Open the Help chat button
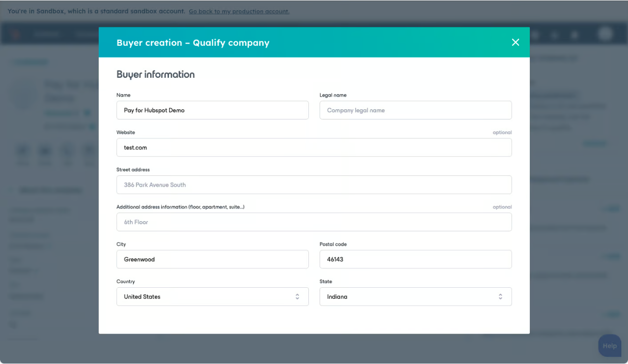The width and height of the screenshot is (628, 364). pyautogui.click(x=610, y=346)
